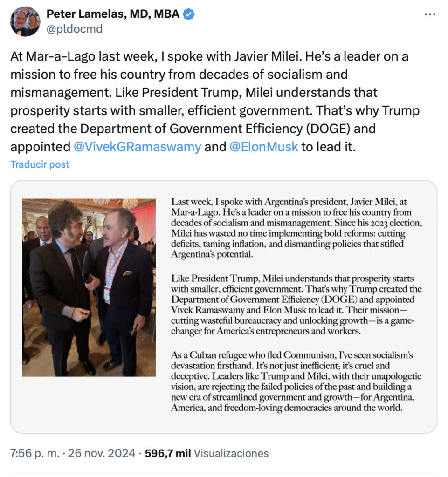The width and height of the screenshot is (448, 477).
Task: Click the 596,7 mil view count
Action: point(168,453)
